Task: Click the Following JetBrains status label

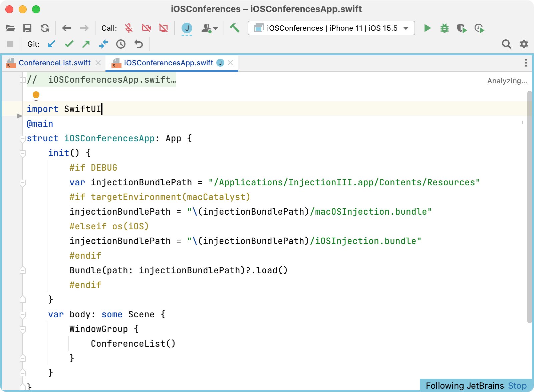Action: tap(465, 386)
